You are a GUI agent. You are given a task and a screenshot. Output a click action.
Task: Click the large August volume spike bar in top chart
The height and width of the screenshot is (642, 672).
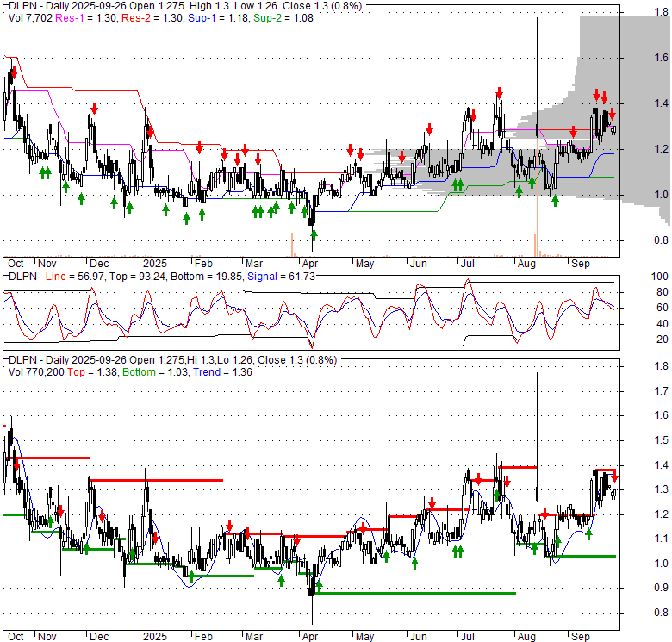click(537, 195)
